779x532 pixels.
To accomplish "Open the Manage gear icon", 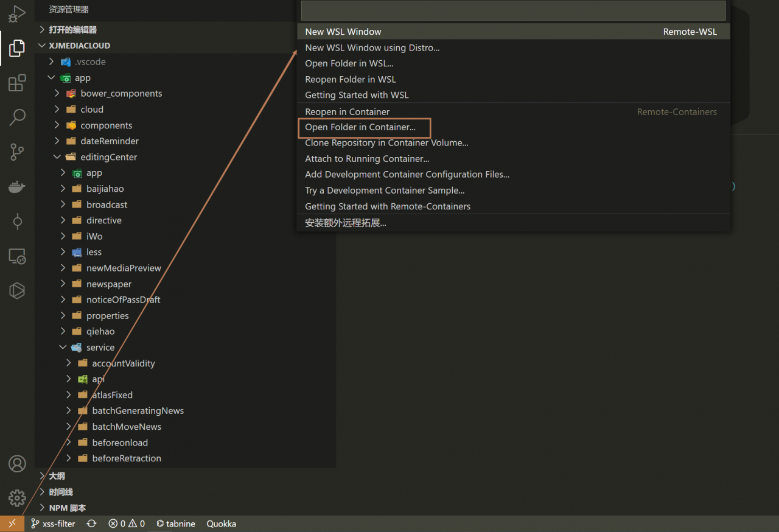I will [17, 498].
